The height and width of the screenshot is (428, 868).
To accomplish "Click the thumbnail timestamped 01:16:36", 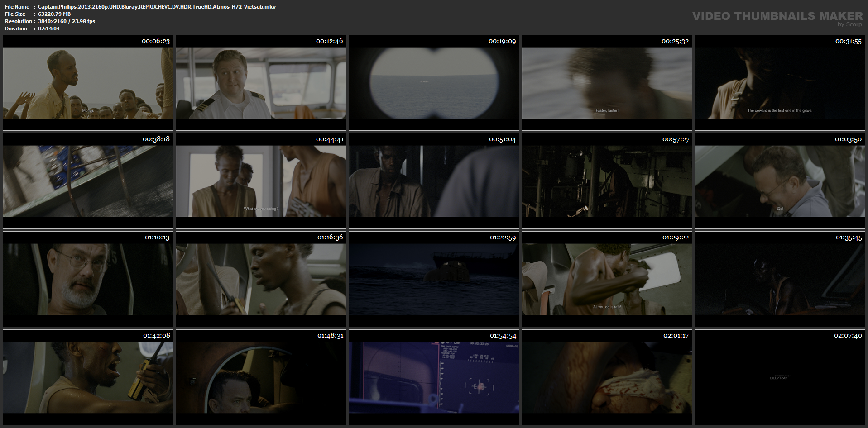I will point(261,279).
